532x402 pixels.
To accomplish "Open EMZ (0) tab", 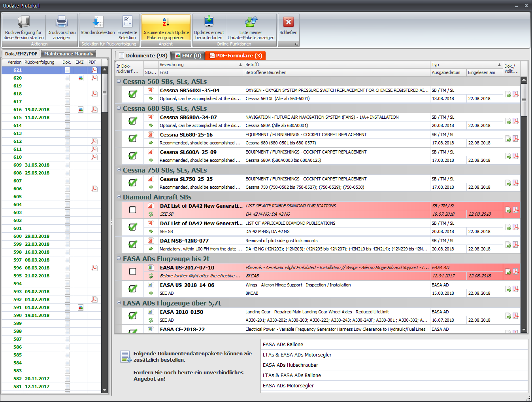I will 188,55.
